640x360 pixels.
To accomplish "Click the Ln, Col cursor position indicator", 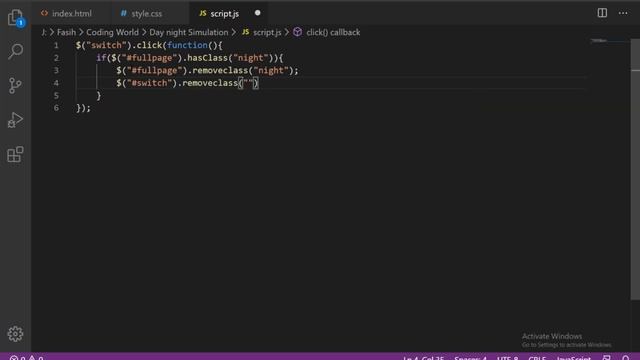I will pyautogui.click(x=423, y=358).
